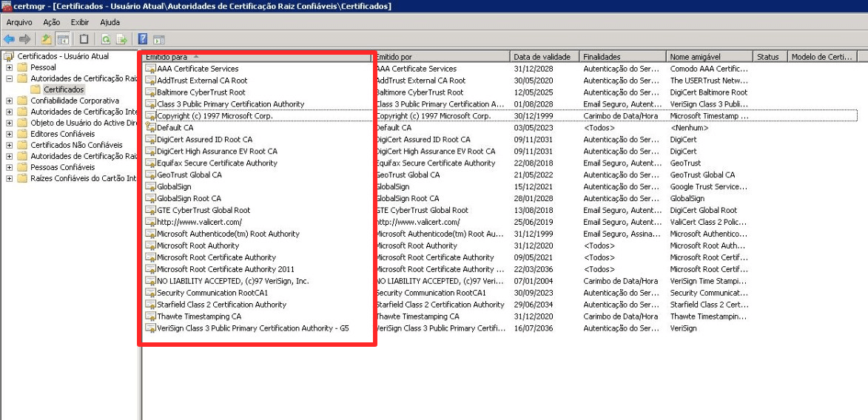Select VeriSign Class 3 Public Primary G5 name
This screenshot has width=868, height=420.
(253, 328)
